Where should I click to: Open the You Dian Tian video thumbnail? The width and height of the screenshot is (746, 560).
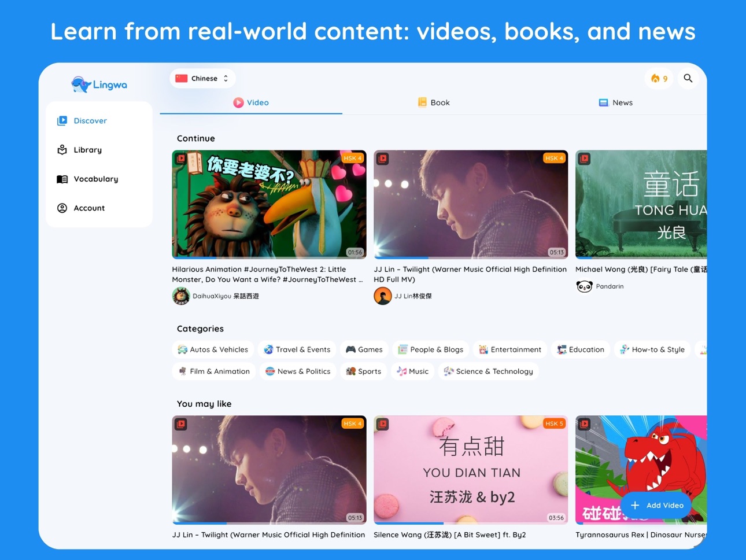click(471, 470)
